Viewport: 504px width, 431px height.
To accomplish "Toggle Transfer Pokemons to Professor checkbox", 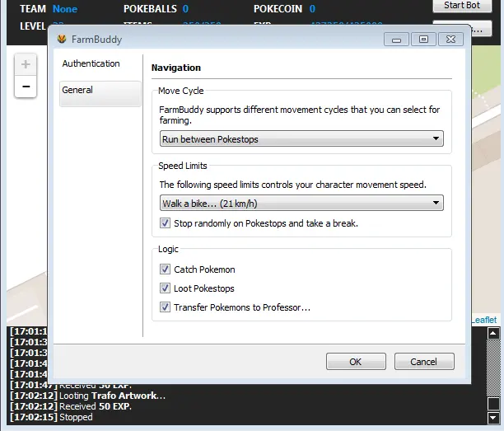I will pos(166,307).
